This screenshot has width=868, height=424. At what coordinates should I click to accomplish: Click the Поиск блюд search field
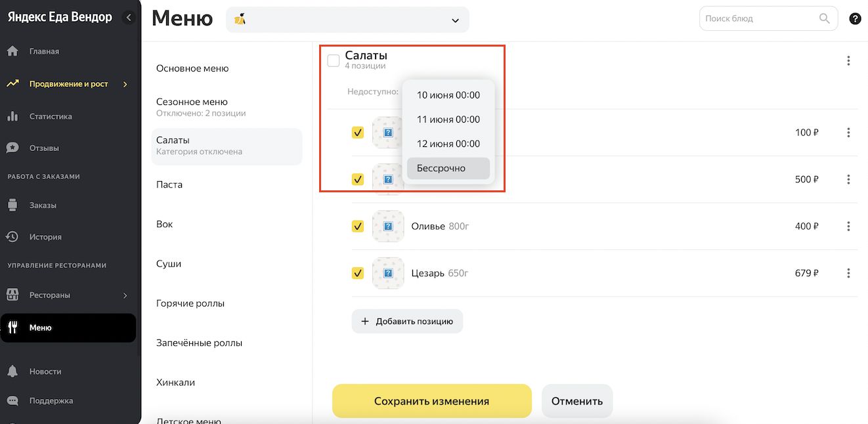(758, 18)
